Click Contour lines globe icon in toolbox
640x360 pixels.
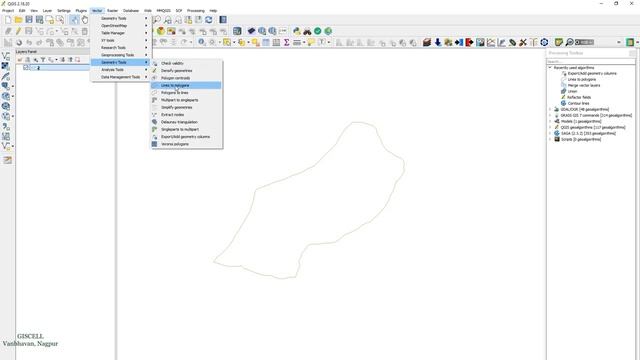coord(563,103)
